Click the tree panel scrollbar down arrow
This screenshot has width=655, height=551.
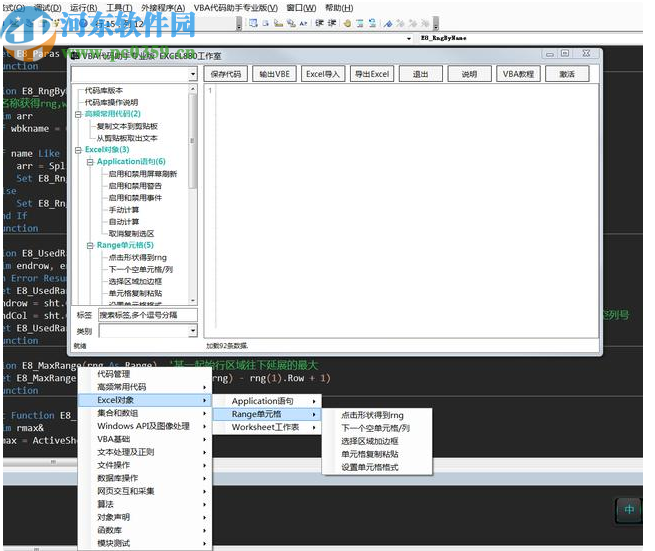(x=193, y=300)
